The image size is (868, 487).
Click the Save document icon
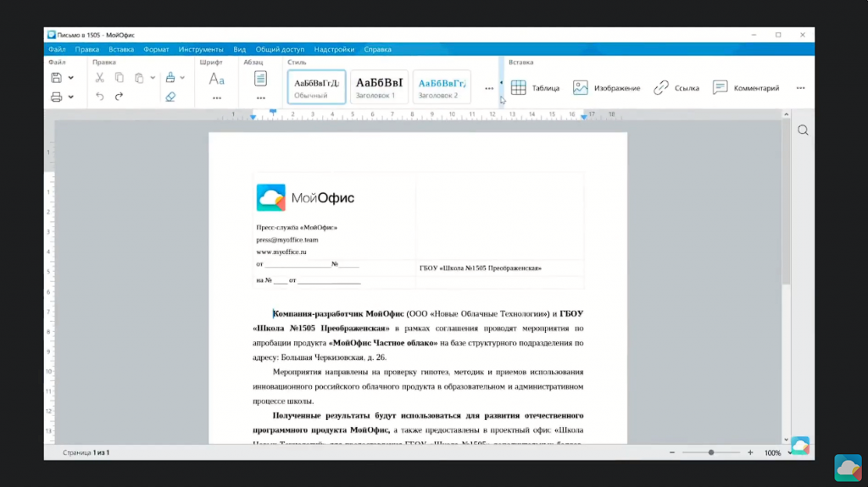click(56, 78)
